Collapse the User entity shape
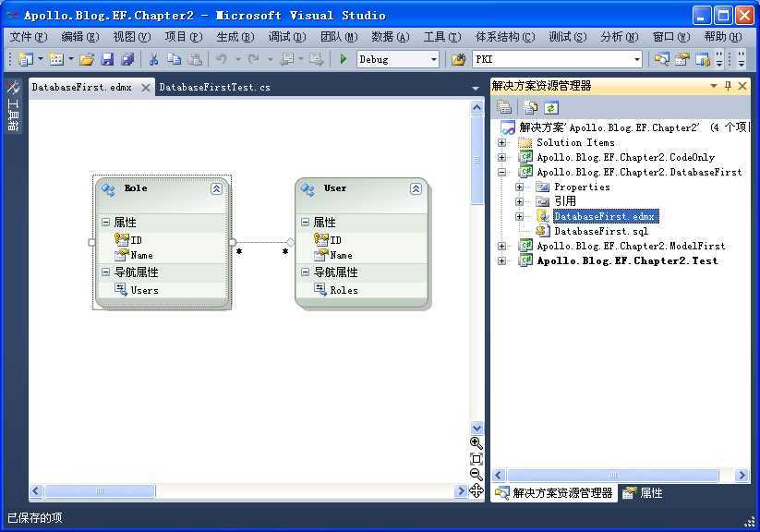This screenshot has width=760, height=532. [x=416, y=188]
